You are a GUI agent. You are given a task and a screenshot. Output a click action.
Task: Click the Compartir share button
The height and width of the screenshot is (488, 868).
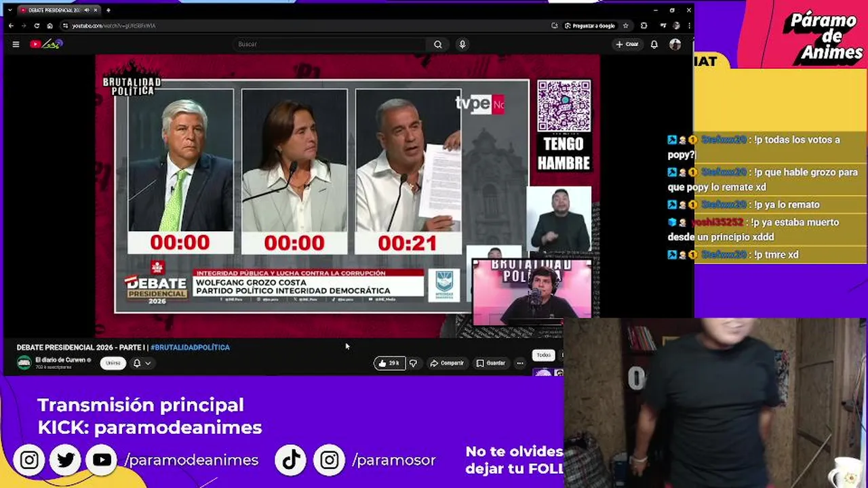[x=447, y=363]
